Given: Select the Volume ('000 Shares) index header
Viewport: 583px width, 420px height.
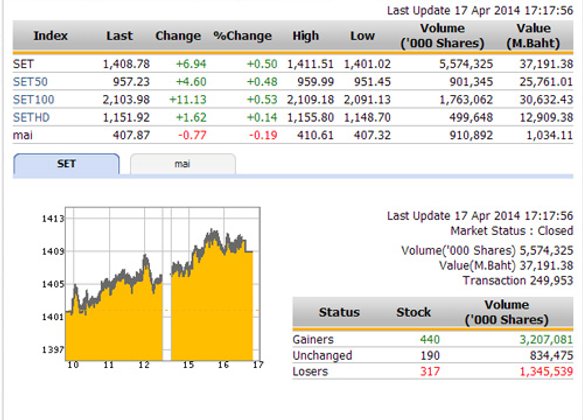Looking at the screenshot, I should point(442,36).
